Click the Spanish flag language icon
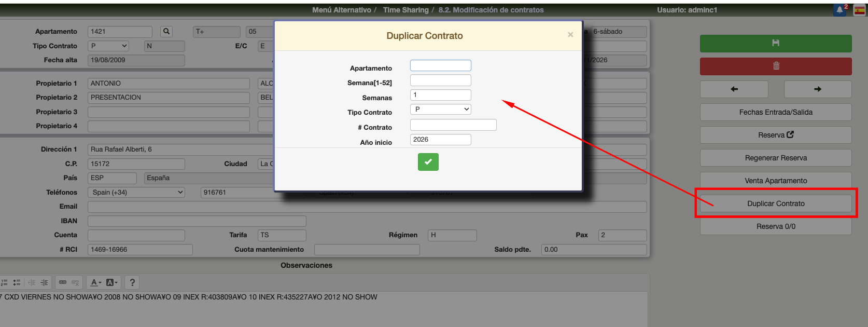The height and width of the screenshot is (327, 868). [859, 10]
